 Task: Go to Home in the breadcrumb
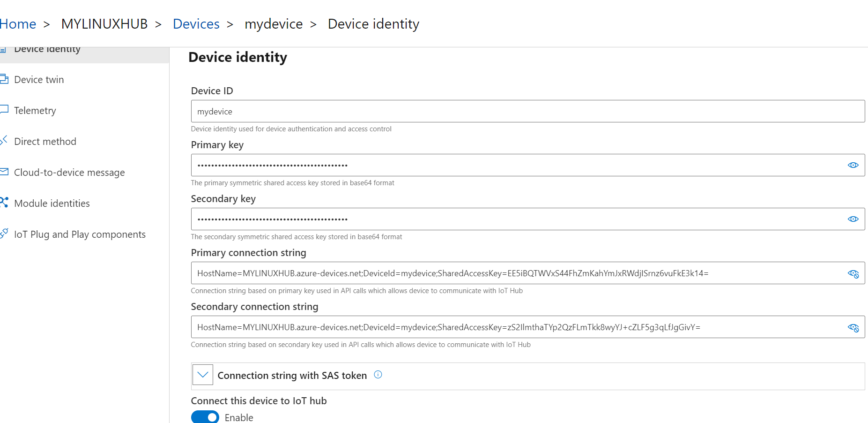click(x=18, y=24)
